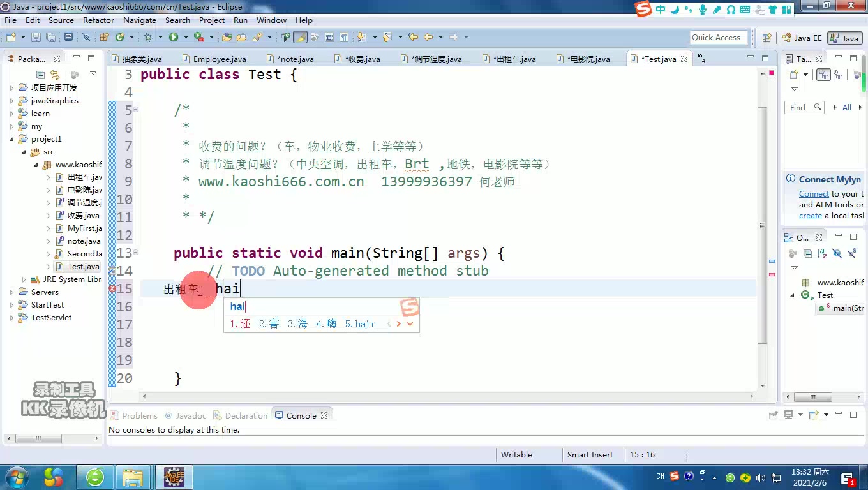Collapse the project1 tree node
This screenshot has width=868, height=490.
pyautogui.click(x=11, y=139)
